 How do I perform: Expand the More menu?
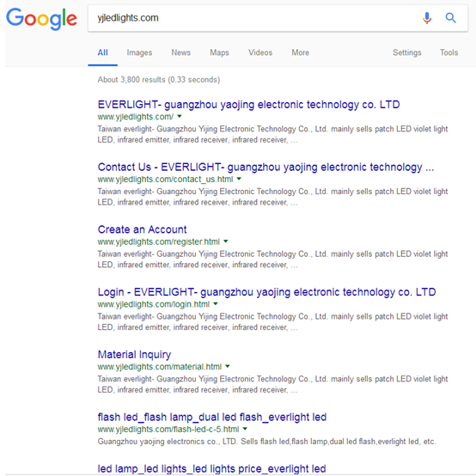[300, 52]
